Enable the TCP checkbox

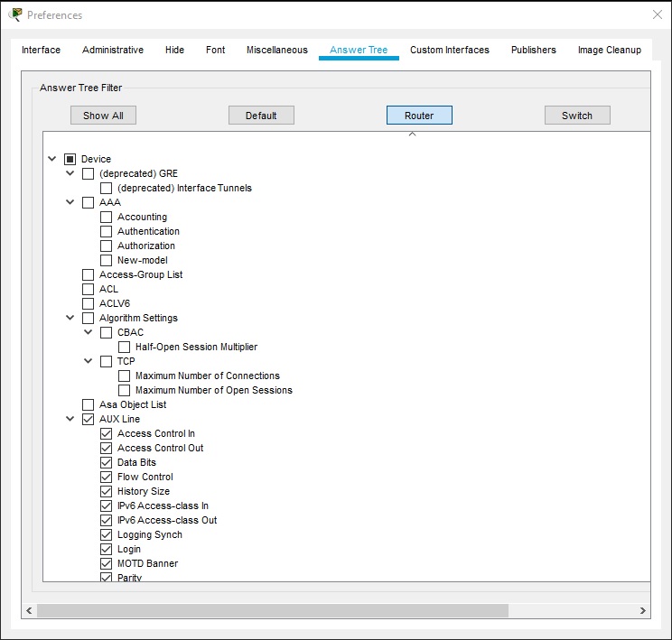[106, 362]
